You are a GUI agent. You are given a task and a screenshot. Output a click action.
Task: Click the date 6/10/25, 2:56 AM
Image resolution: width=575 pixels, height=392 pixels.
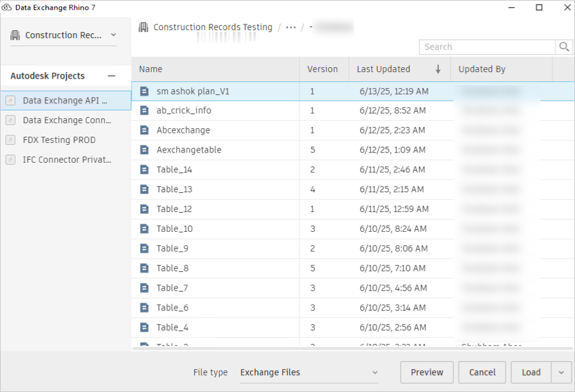(x=393, y=328)
